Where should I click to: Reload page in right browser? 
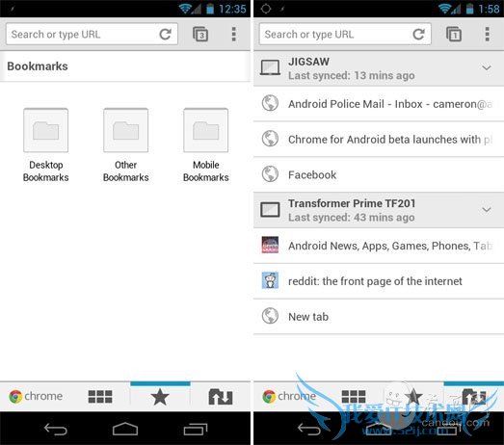[x=418, y=34]
